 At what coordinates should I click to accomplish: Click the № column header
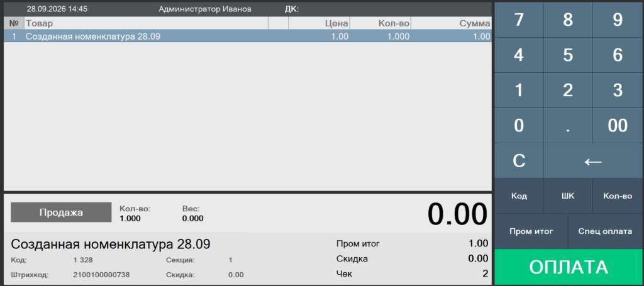point(14,23)
